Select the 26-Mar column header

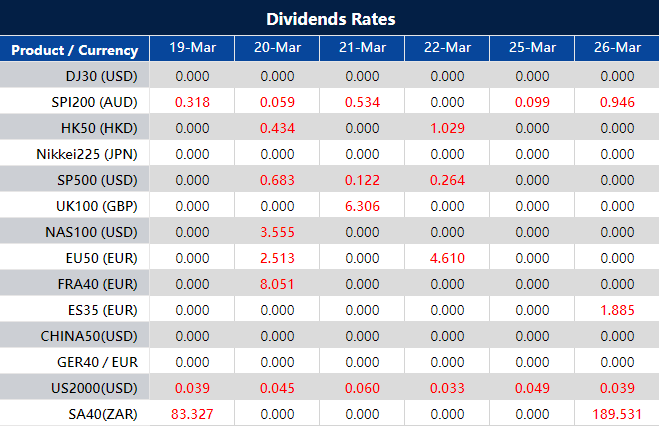[616, 49]
